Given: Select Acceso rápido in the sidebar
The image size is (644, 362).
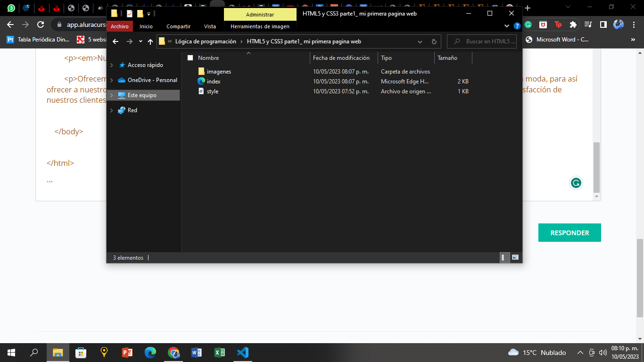Looking at the screenshot, I should pos(145,65).
